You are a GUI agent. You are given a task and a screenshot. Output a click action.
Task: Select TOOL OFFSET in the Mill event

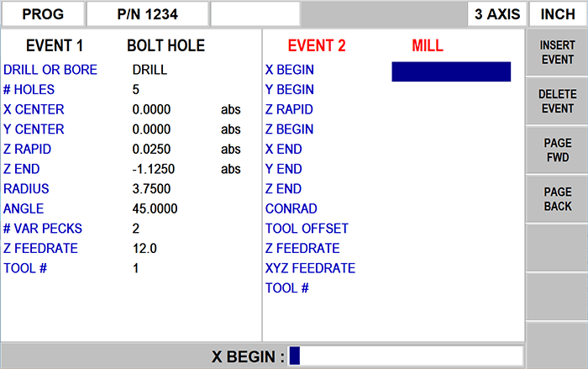(x=307, y=229)
